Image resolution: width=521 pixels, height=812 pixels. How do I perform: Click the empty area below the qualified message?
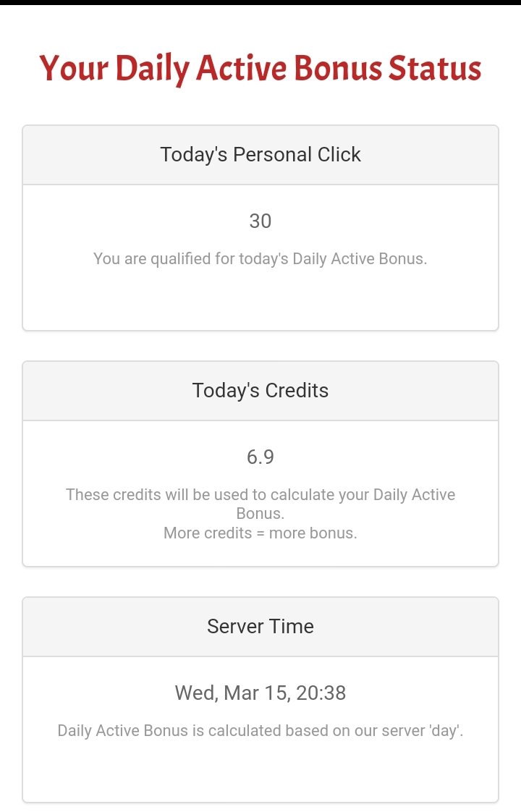click(260, 299)
